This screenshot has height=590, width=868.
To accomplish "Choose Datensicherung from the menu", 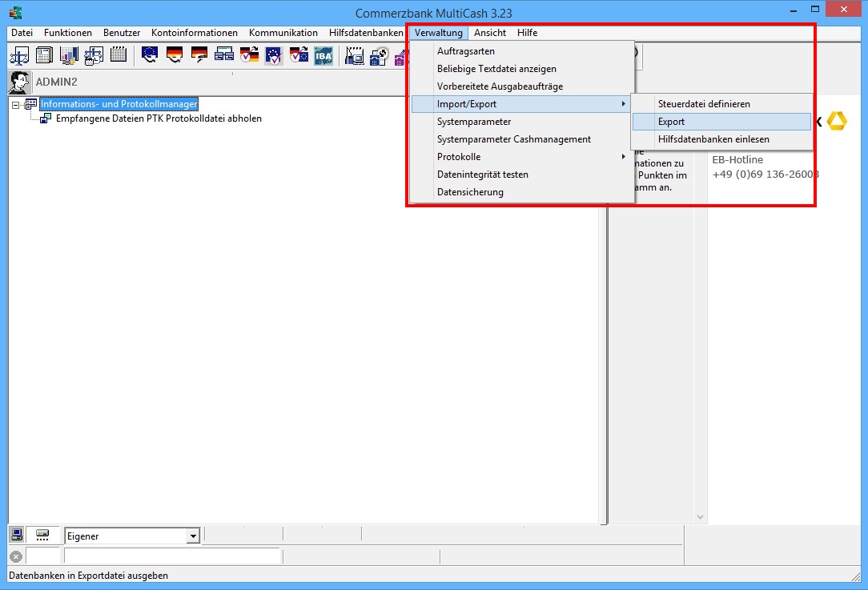I will pos(522,192).
